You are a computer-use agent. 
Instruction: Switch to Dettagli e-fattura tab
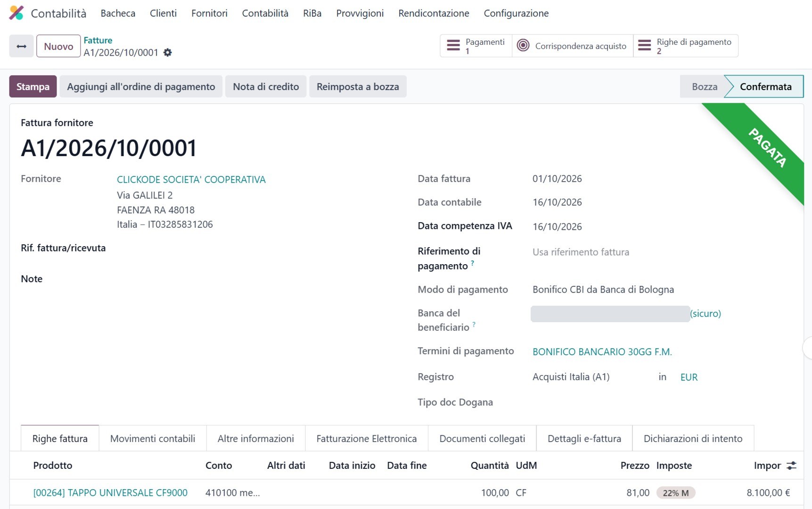[x=584, y=438]
